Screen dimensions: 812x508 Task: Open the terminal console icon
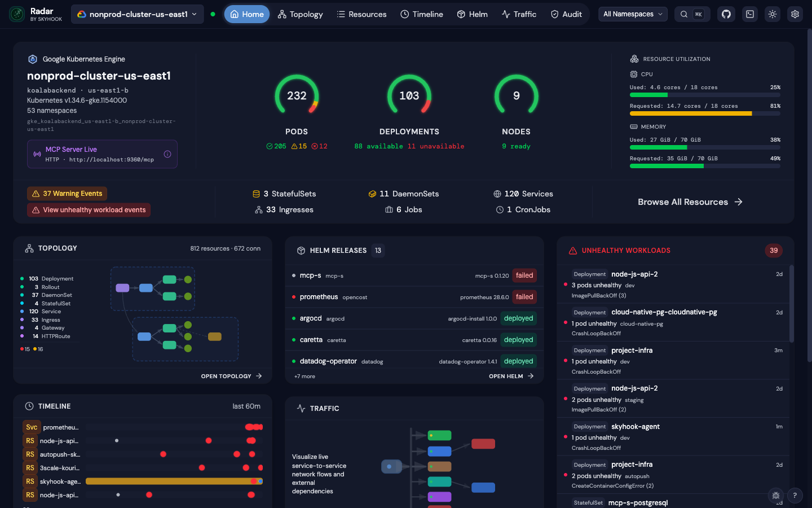[750, 14]
